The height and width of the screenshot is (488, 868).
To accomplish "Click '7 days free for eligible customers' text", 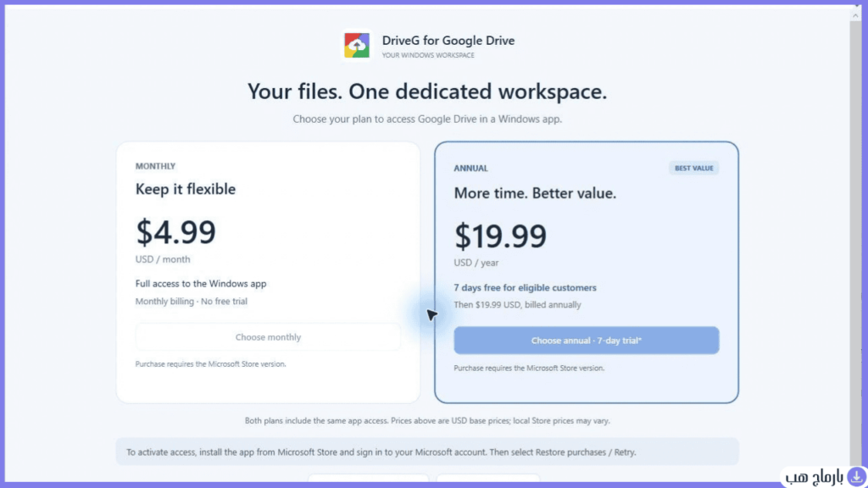I will pos(525,288).
